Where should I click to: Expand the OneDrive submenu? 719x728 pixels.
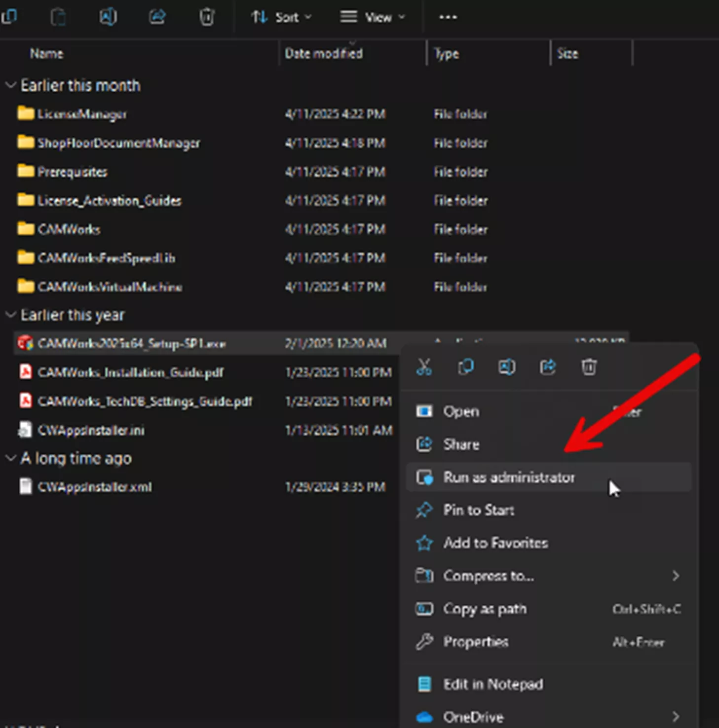pyautogui.click(x=548, y=717)
